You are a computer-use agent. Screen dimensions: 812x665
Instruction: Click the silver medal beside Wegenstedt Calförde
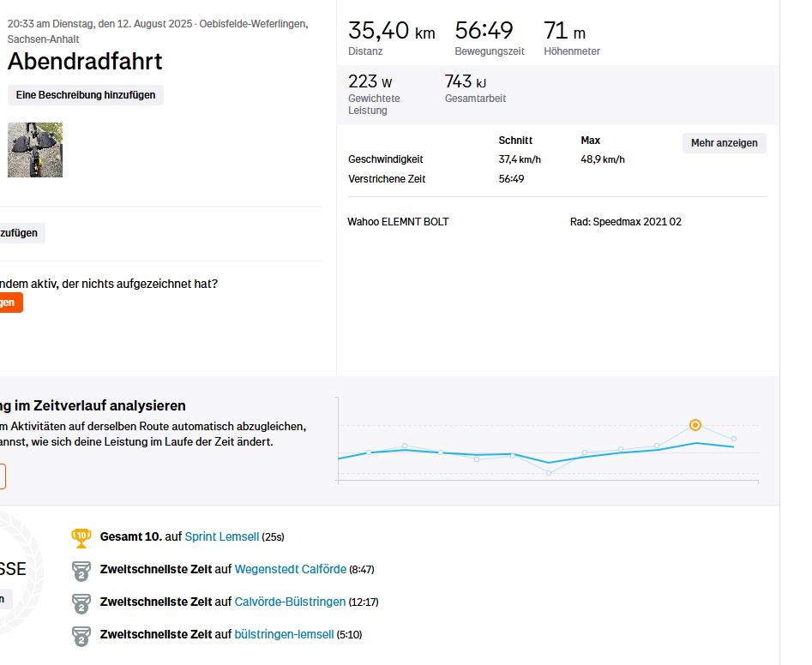pos(81,570)
